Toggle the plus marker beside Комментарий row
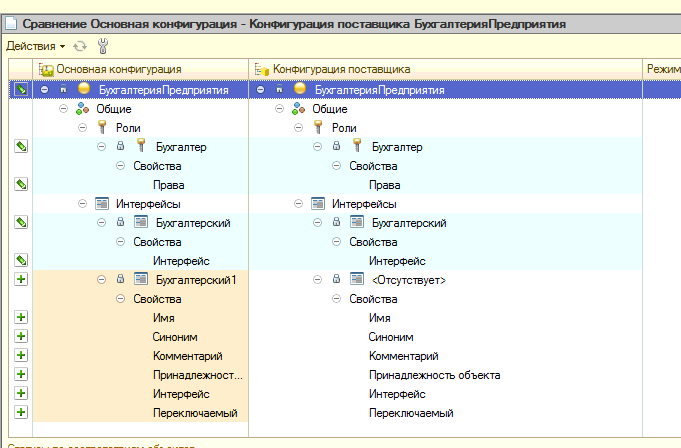Viewport: 681px width, 448px height. pyautogui.click(x=21, y=356)
